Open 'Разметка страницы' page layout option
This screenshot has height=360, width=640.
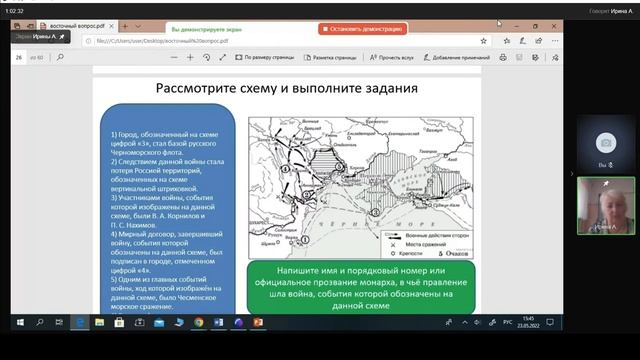point(330,58)
